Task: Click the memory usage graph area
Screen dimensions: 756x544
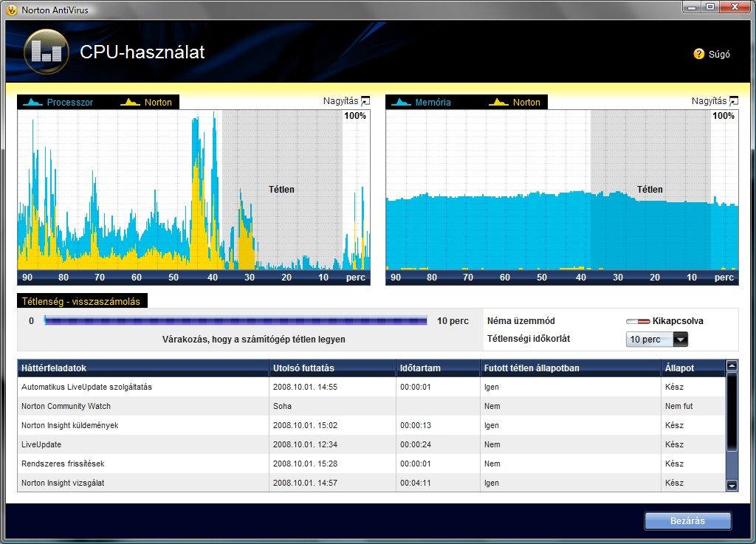Action: [562, 190]
